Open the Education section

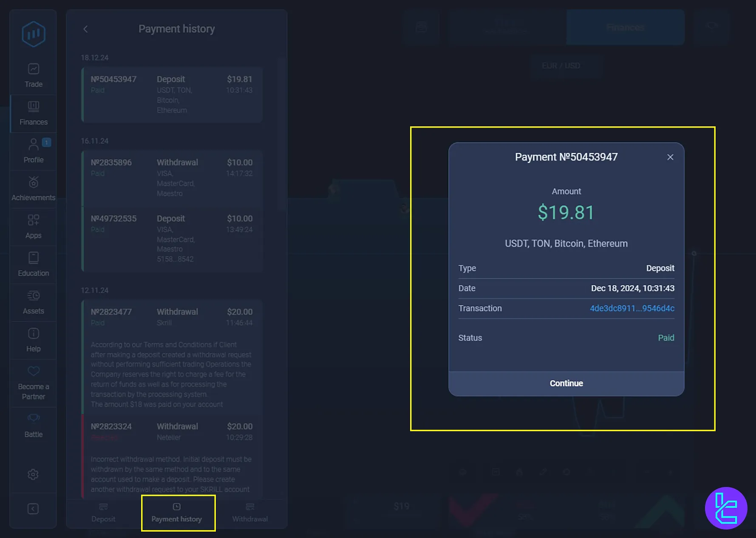pyautogui.click(x=34, y=265)
